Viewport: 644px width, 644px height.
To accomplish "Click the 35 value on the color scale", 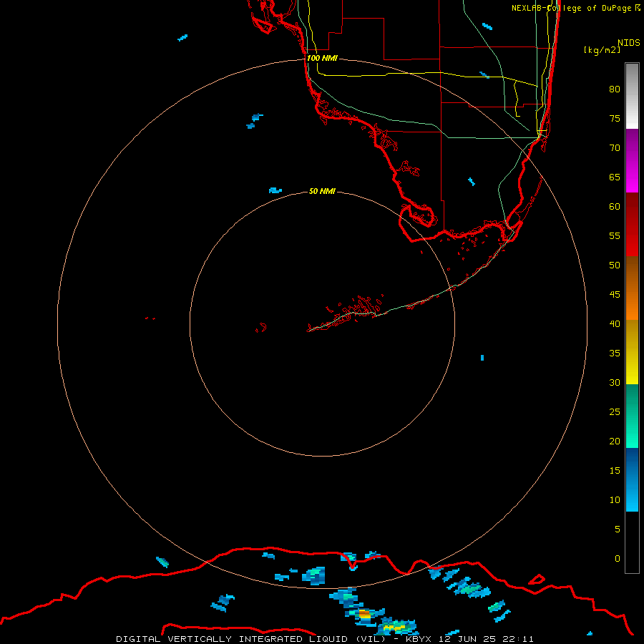I will click(x=615, y=353).
